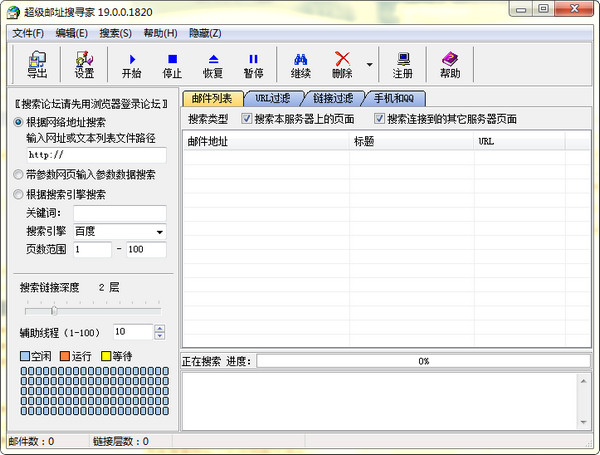Uncheck 搜索本服务器上的页面 checkbox
600x455 pixels.
[x=247, y=119]
